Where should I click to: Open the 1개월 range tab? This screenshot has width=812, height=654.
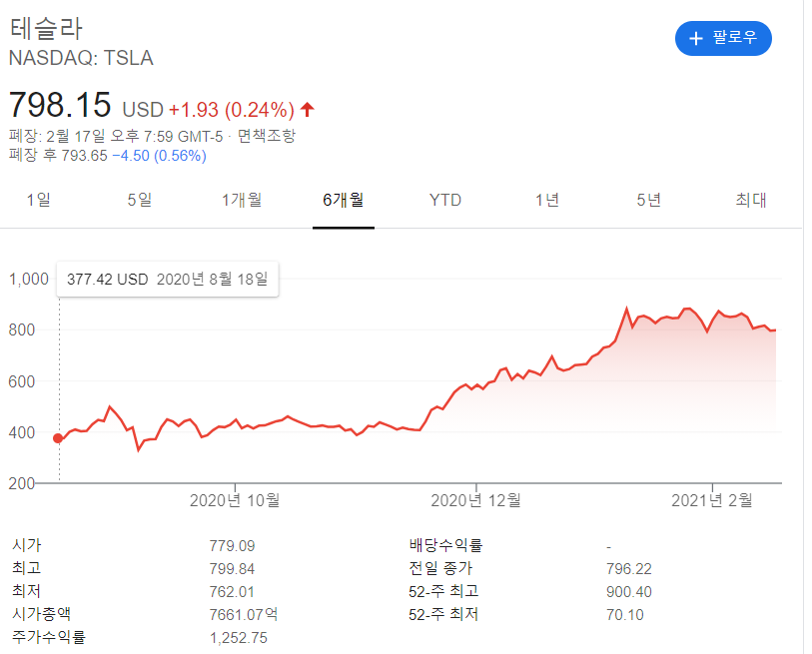pyautogui.click(x=242, y=200)
